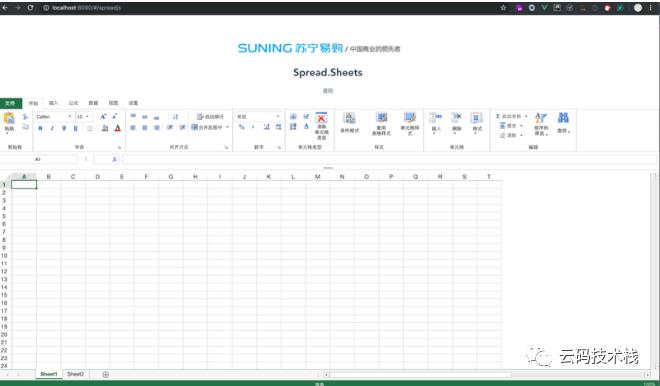Open the format as table styles
Viewport: 660px width, 386px height.
click(381, 123)
